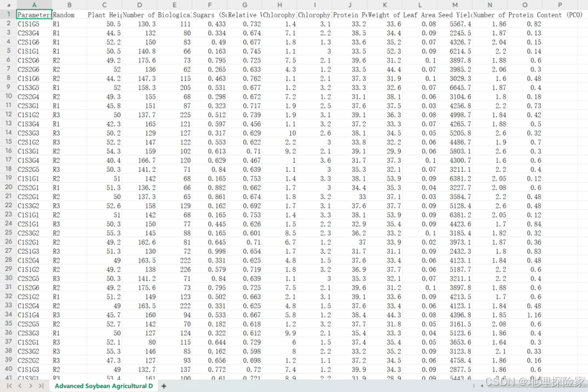Select column B header
This screenshot has height=392, width=588.
[x=69, y=5]
